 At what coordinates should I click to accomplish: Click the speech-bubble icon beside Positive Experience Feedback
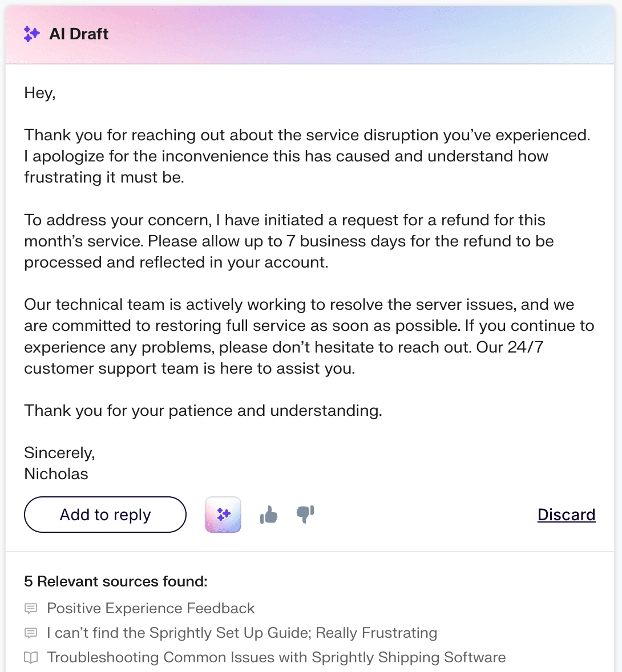pyautogui.click(x=30, y=608)
